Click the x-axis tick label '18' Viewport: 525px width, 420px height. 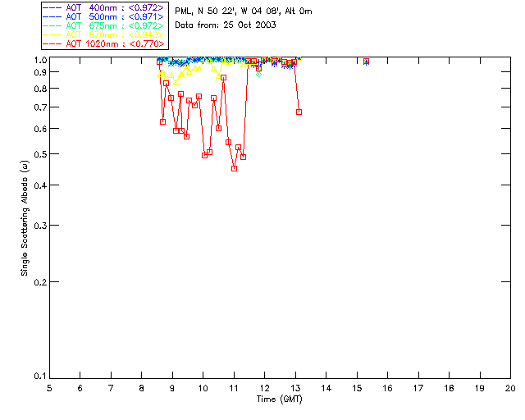click(x=449, y=388)
